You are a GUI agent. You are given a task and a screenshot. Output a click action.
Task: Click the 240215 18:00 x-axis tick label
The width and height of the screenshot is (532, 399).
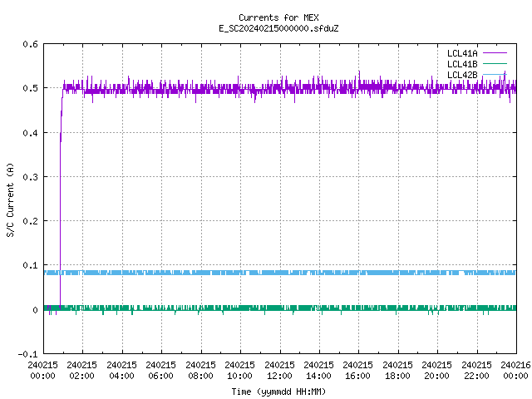[x=397, y=370]
